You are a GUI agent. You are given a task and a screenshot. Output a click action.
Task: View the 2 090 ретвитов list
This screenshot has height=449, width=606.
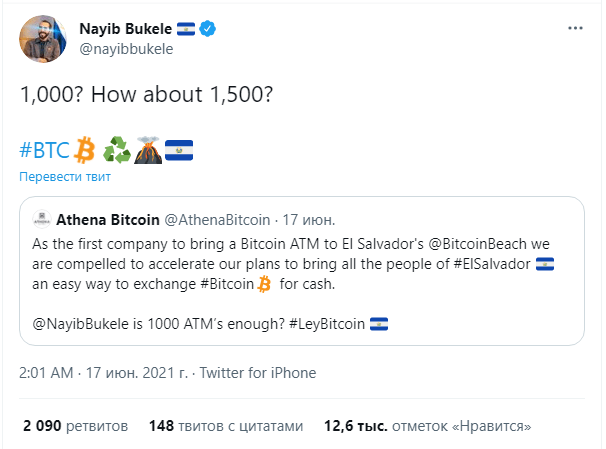[75, 426]
